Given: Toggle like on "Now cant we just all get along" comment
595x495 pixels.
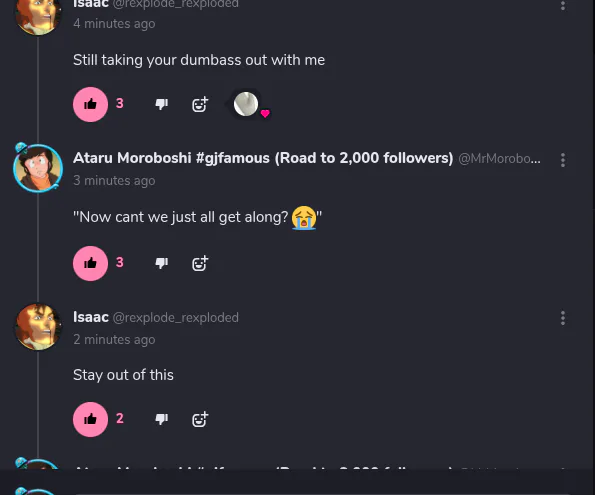Looking at the screenshot, I should (90, 263).
